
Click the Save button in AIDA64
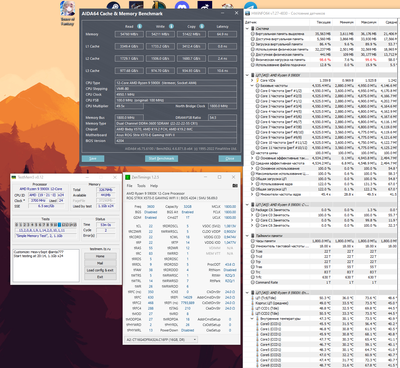[93, 158]
